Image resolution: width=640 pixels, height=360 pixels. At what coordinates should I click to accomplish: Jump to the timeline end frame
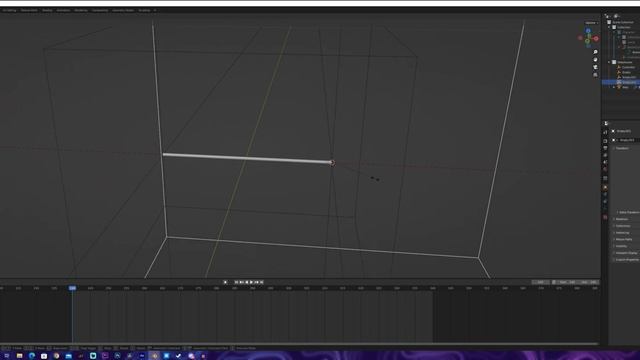pyautogui.click(x=262, y=282)
